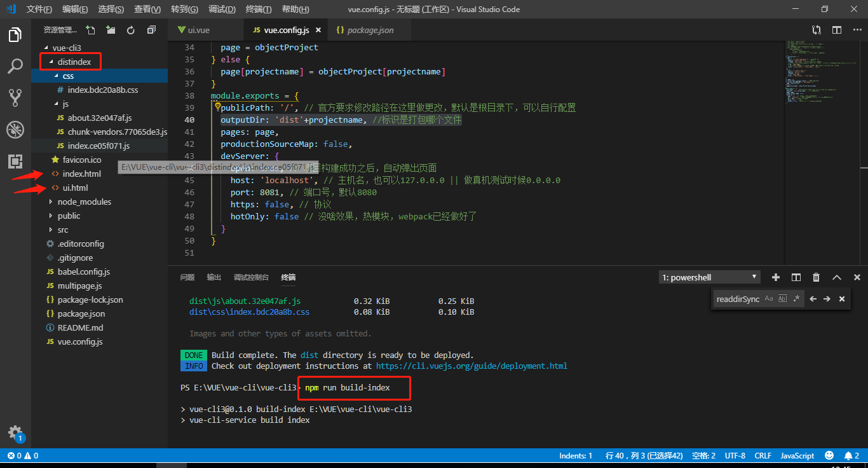
Task: Collapse the js folder
Action: tap(99, 104)
